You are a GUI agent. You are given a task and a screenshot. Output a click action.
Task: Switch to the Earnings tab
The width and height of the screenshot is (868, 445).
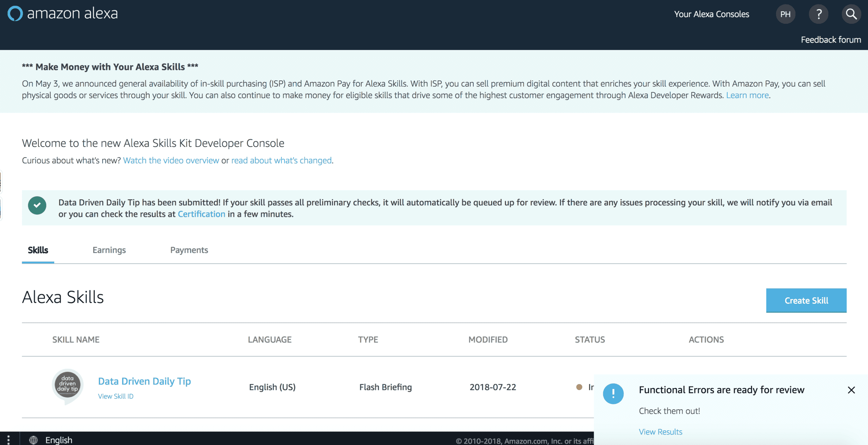[x=109, y=250]
